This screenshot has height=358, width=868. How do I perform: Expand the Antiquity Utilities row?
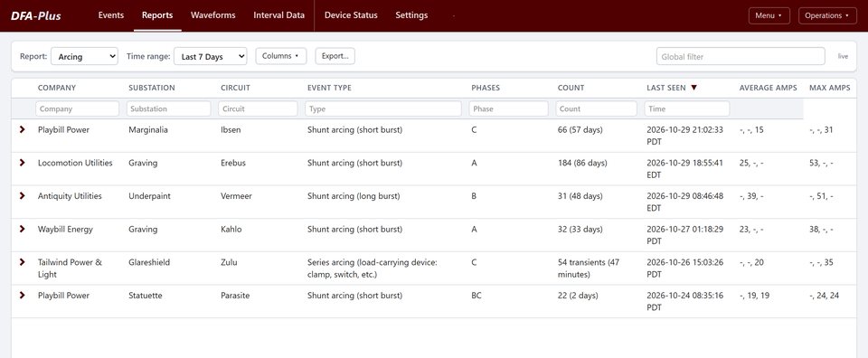tap(22, 196)
